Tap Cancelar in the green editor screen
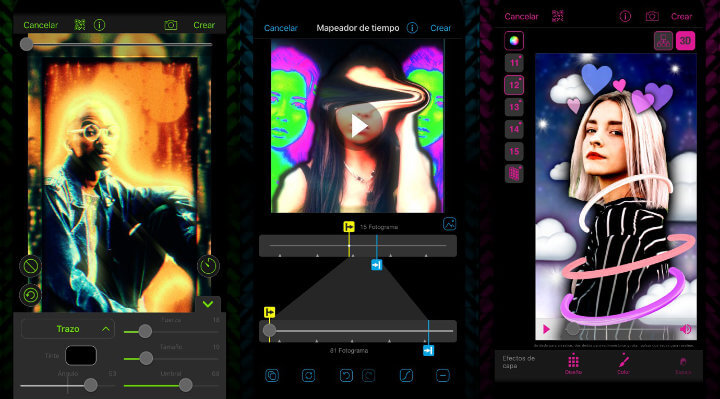The image size is (720, 399). [40, 25]
